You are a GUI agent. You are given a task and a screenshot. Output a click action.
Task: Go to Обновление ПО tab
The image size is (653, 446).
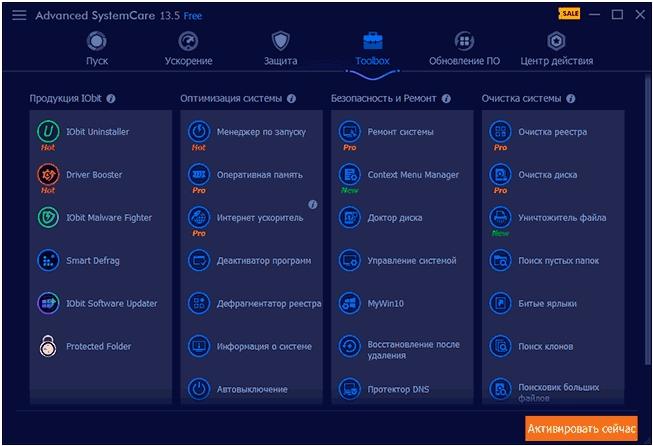[x=464, y=49]
